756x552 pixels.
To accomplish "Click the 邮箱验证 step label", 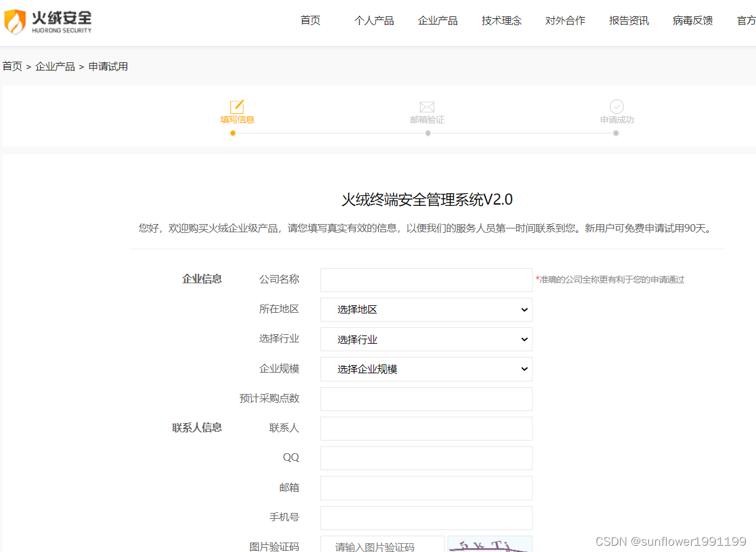I will 427,120.
